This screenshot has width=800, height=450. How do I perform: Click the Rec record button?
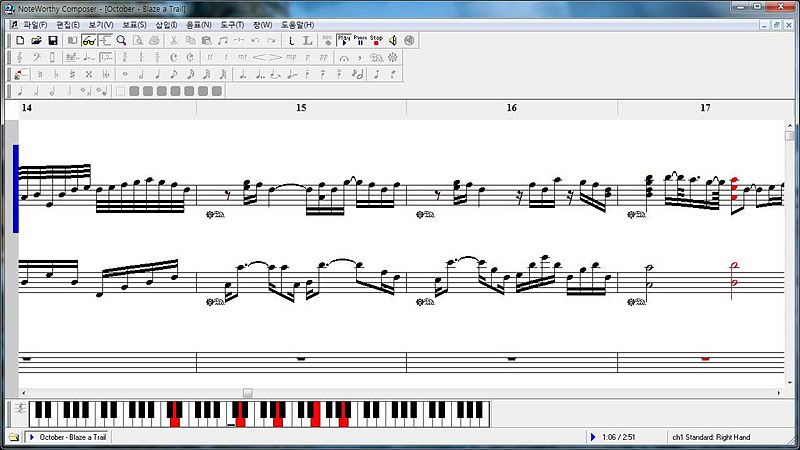pyautogui.click(x=328, y=40)
